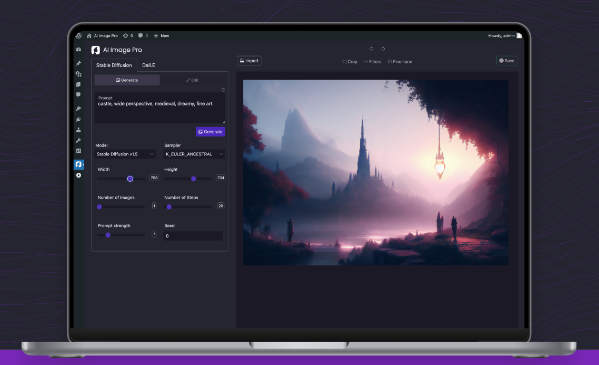Open the updates indicator in admin bar
The image size is (599, 365).
pos(128,36)
